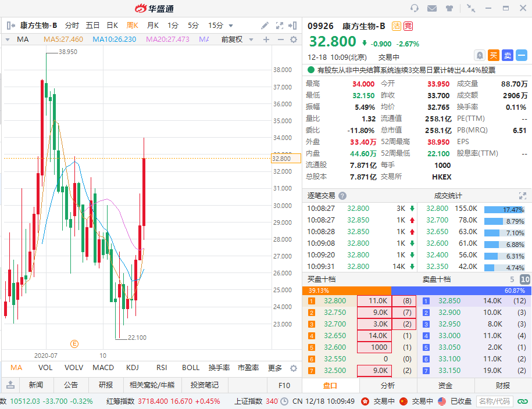
Task: Open the 公告 tab
Action: click(x=71, y=385)
